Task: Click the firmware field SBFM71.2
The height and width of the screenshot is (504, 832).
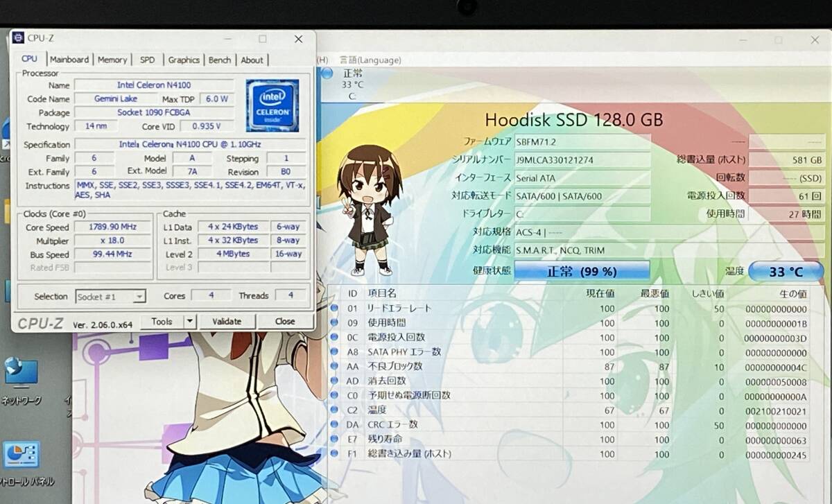Action: (582, 141)
